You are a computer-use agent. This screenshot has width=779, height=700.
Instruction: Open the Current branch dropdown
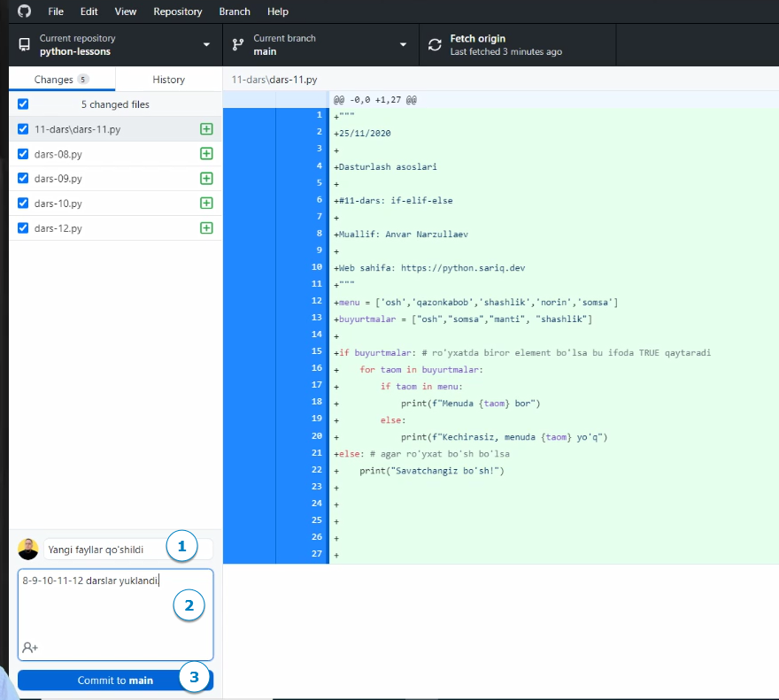[319, 45]
